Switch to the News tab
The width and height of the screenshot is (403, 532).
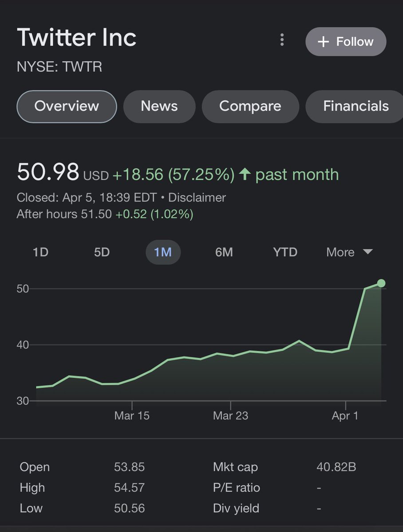(x=159, y=106)
